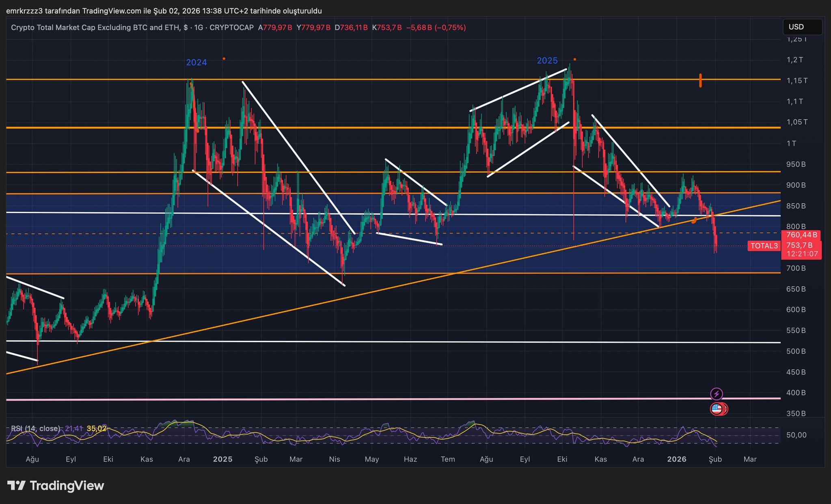This screenshot has width=831, height=504.
Task: Click the red TOTAL3 price tag
Action: click(x=764, y=246)
